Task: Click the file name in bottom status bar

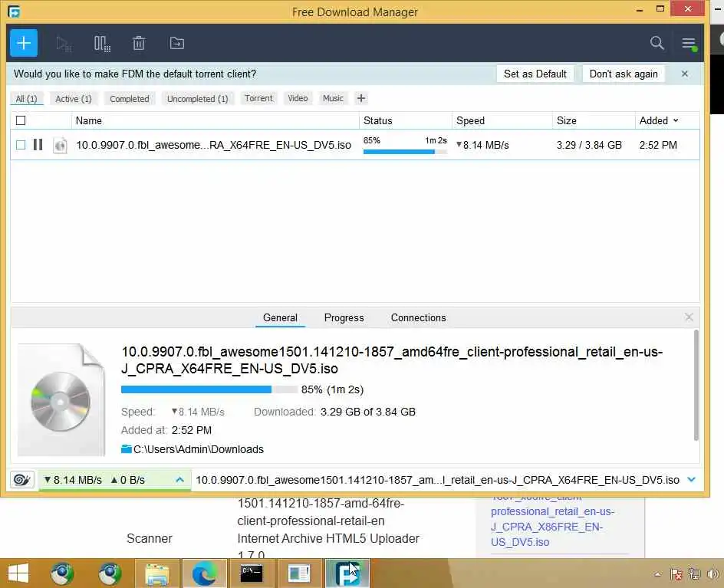Action: (x=437, y=480)
